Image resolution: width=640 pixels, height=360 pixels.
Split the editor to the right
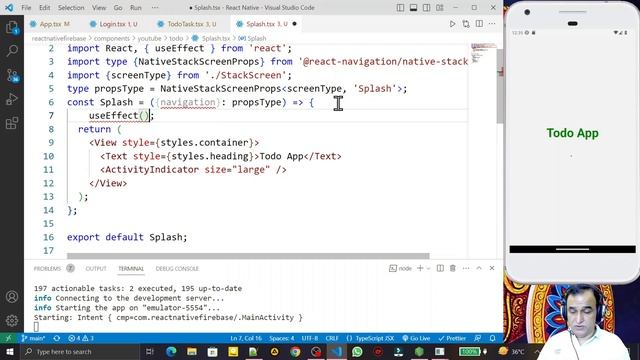click(x=479, y=24)
